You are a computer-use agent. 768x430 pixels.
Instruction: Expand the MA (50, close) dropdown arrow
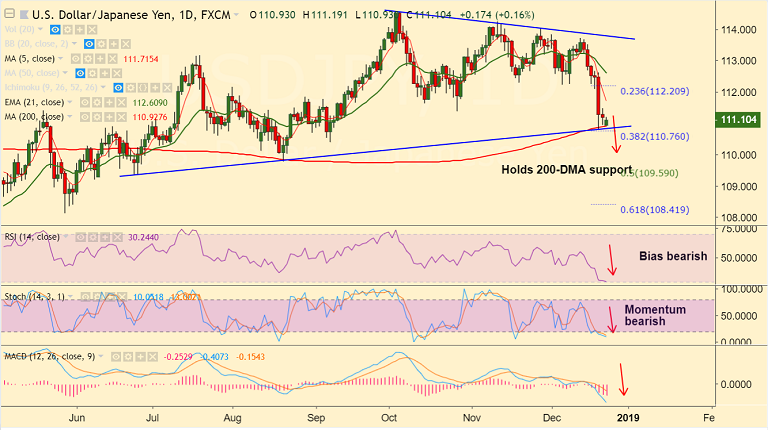coord(65,72)
